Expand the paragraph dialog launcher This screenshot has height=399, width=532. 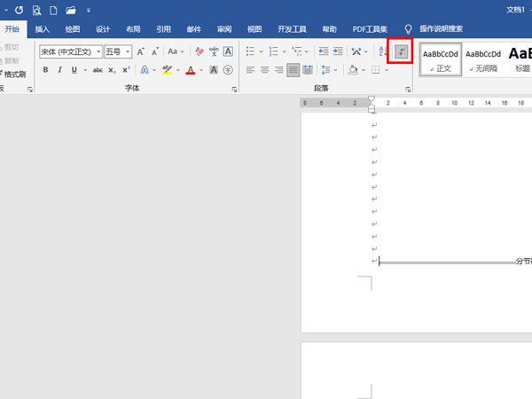tap(408, 90)
